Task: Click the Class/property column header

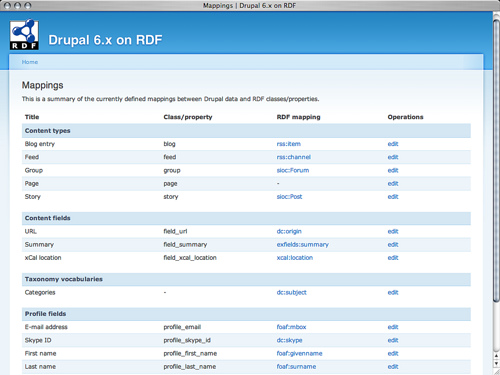Action: [x=188, y=117]
